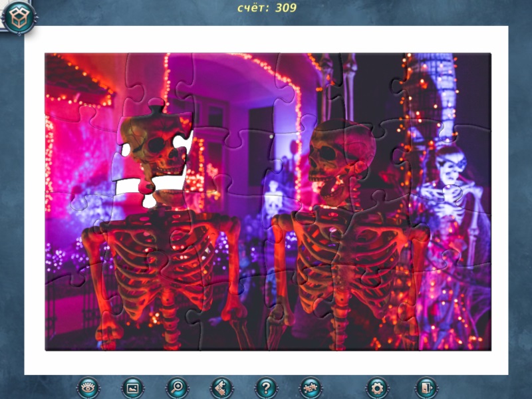Click the jigsaw pieces icon
This screenshot has height=399, width=532.
tap(310, 387)
